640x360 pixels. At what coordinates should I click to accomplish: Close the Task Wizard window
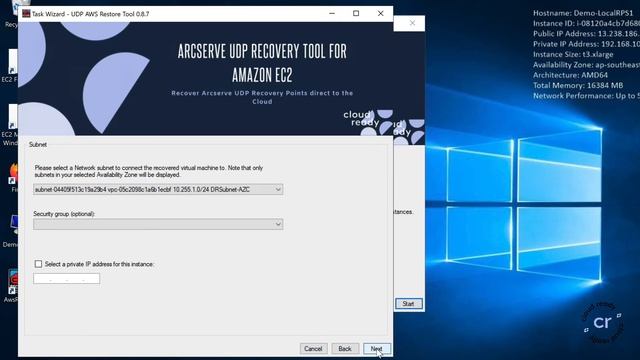(x=380, y=13)
